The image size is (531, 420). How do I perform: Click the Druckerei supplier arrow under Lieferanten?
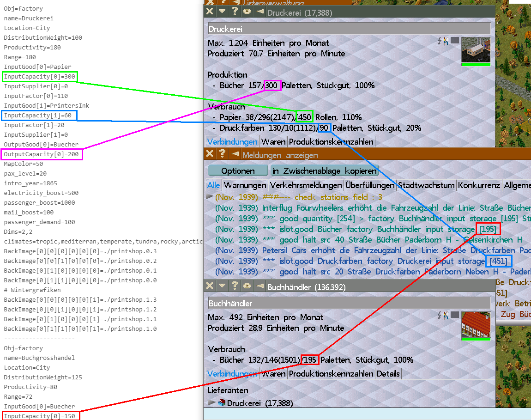pyautogui.click(x=212, y=403)
